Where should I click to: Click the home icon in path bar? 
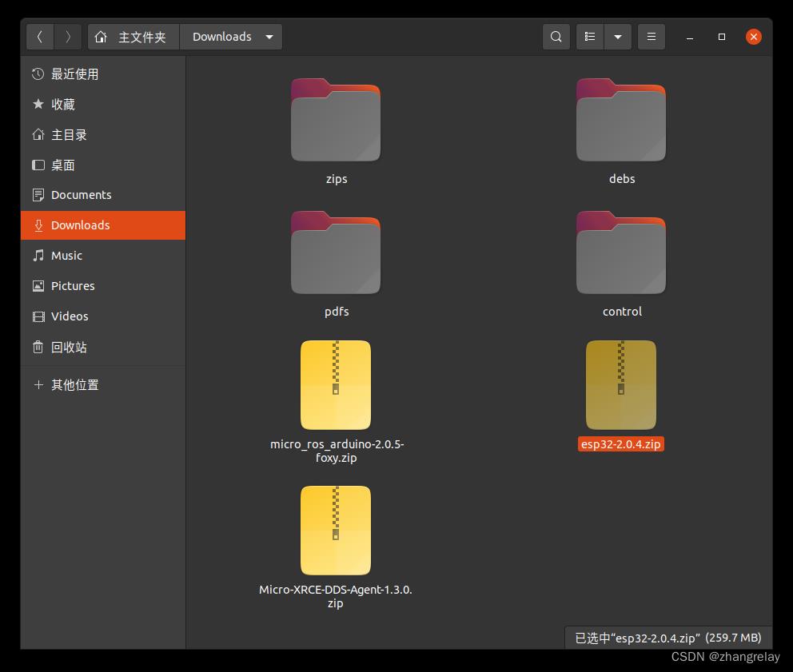101,37
